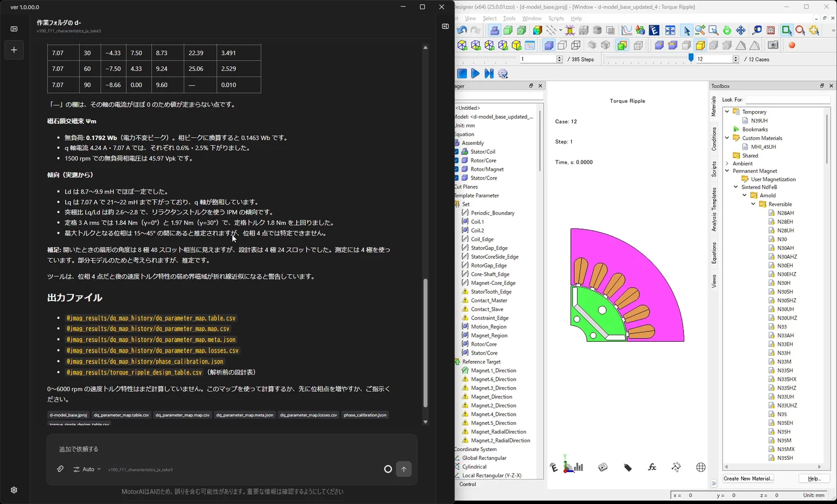837x504 pixels.
Task: Open MotorAI settings gear
Action: coord(14,490)
